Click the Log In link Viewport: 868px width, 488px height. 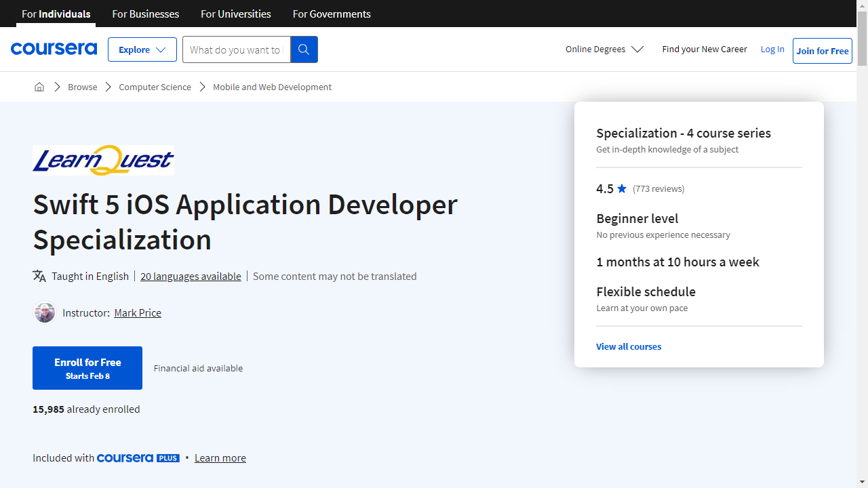772,49
